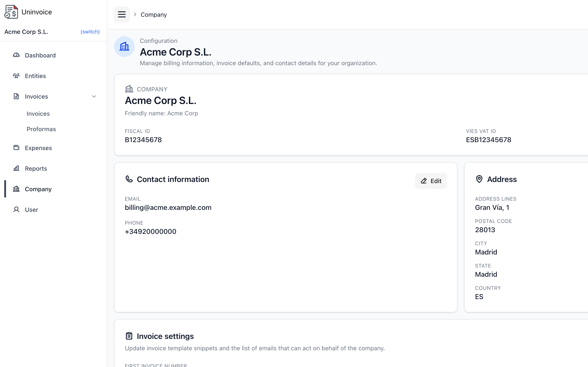Viewport: 588px width, 367px height.
Task: Select the Reports bar chart icon
Action: pos(16,168)
